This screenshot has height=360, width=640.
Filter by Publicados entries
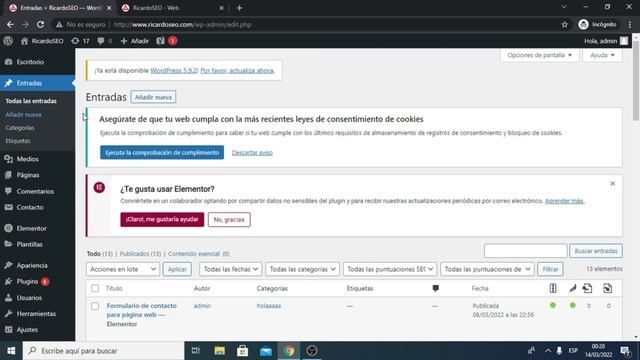coord(140,253)
